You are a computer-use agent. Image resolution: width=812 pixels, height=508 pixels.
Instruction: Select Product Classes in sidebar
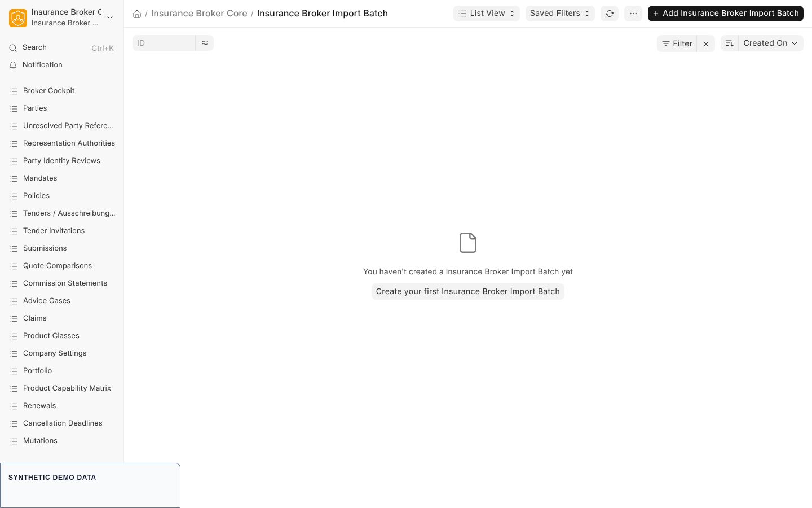[x=61, y=336]
